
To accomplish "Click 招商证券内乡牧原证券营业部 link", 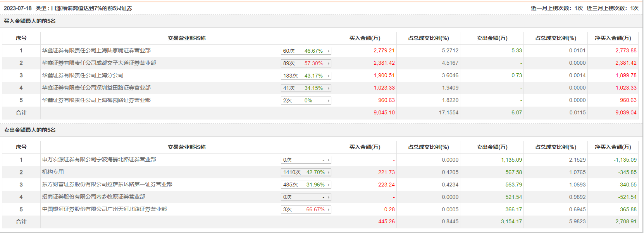I will pos(93,197).
